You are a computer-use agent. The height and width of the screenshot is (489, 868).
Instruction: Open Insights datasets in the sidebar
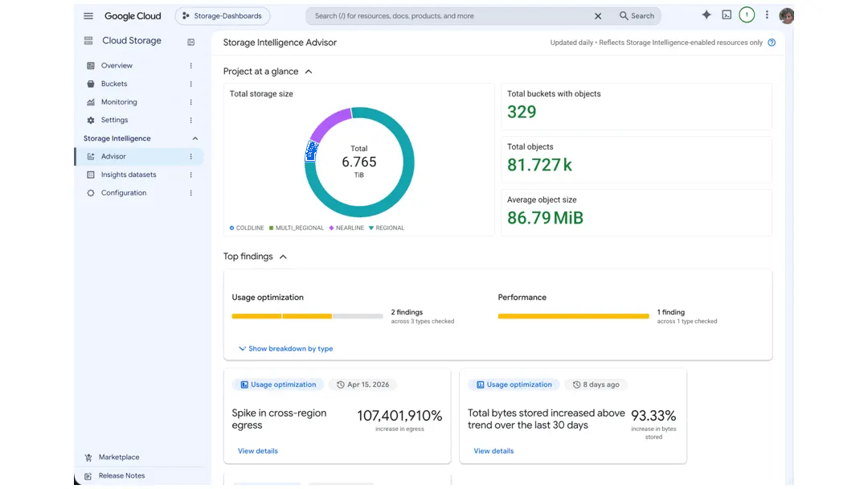(x=129, y=175)
